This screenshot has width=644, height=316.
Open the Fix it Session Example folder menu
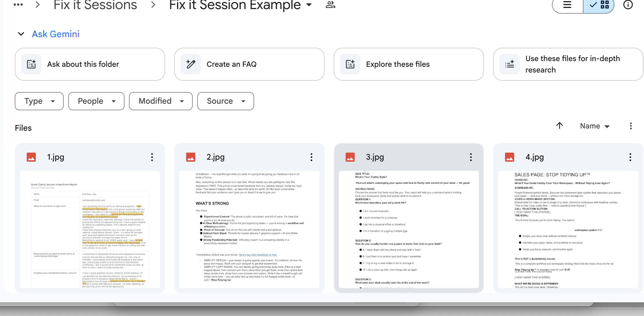coord(309,5)
